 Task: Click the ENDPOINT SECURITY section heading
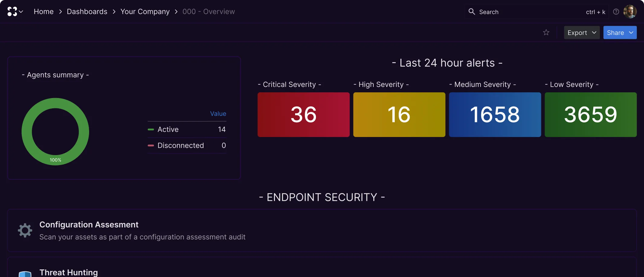click(322, 197)
